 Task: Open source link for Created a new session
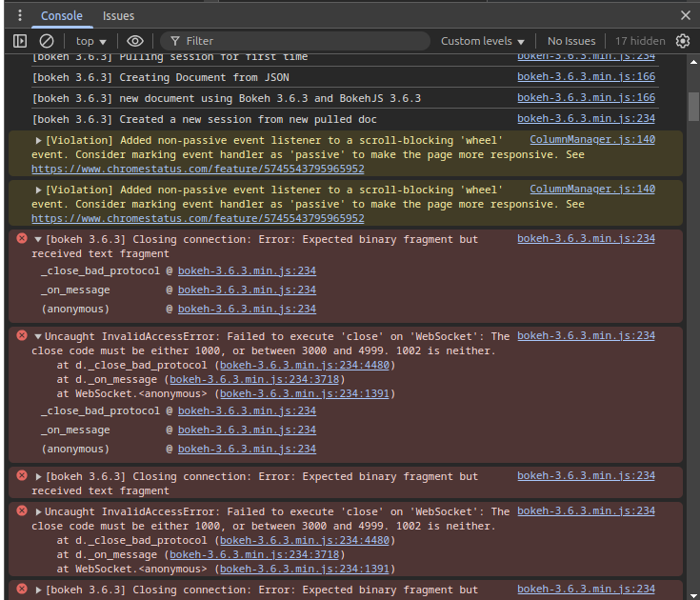[x=586, y=119]
